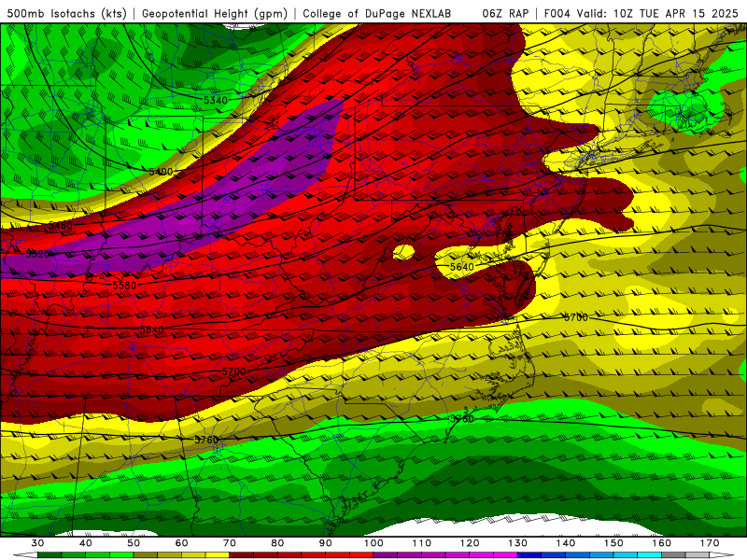This screenshot has width=747, height=560.
Task: Click the legend value 110
Action: (x=422, y=543)
